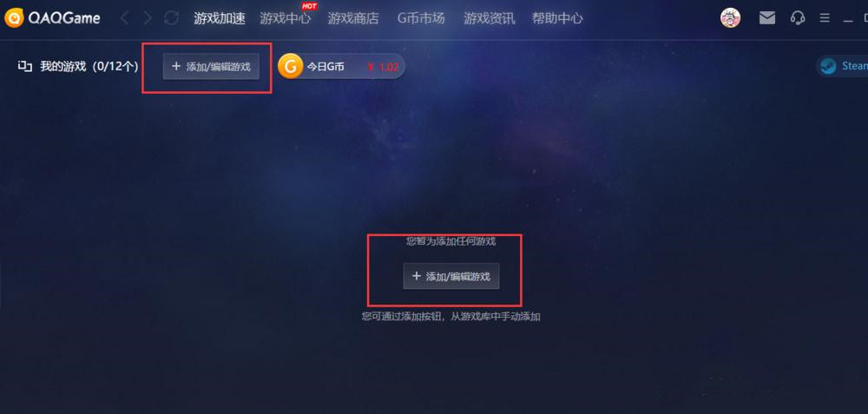This screenshot has height=414, width=868.
Task: Open the Steam shortcut button
Action: point(842,66)
